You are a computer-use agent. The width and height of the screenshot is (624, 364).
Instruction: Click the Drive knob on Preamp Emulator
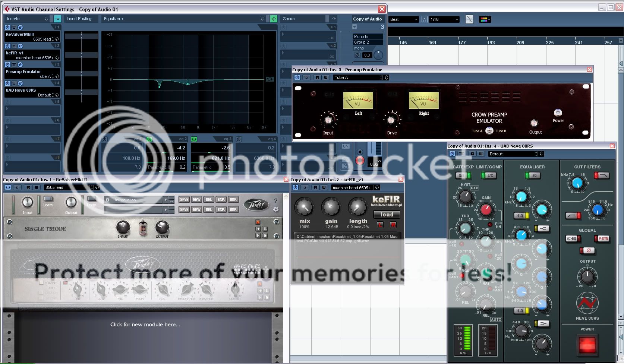[x=391, y=120]
